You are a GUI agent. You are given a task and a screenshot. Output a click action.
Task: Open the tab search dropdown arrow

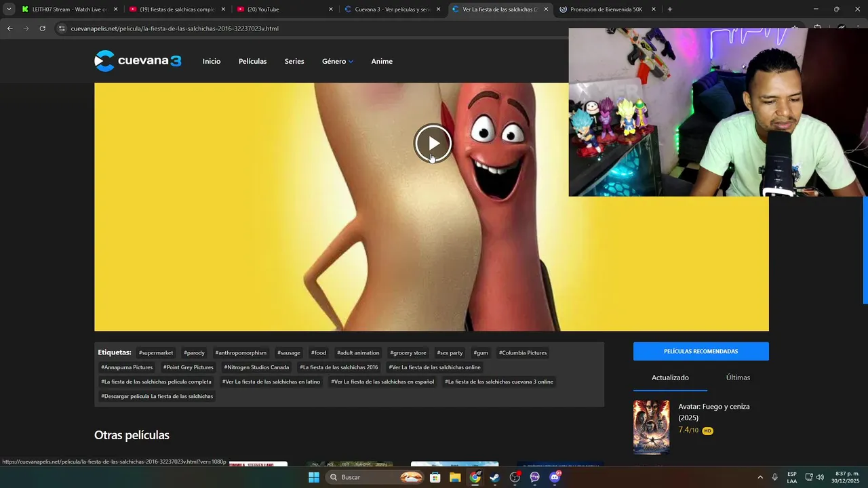click(x=9, y=9)
